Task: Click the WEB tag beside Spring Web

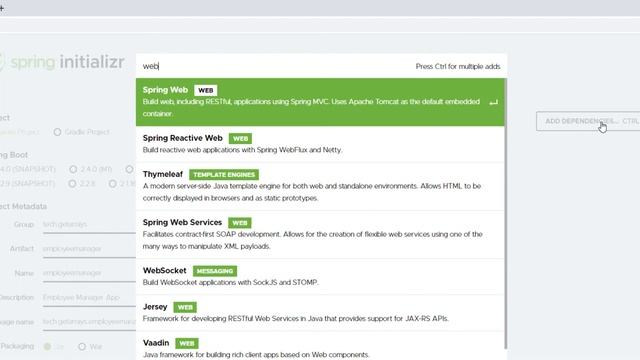Action: click(206, 90)
